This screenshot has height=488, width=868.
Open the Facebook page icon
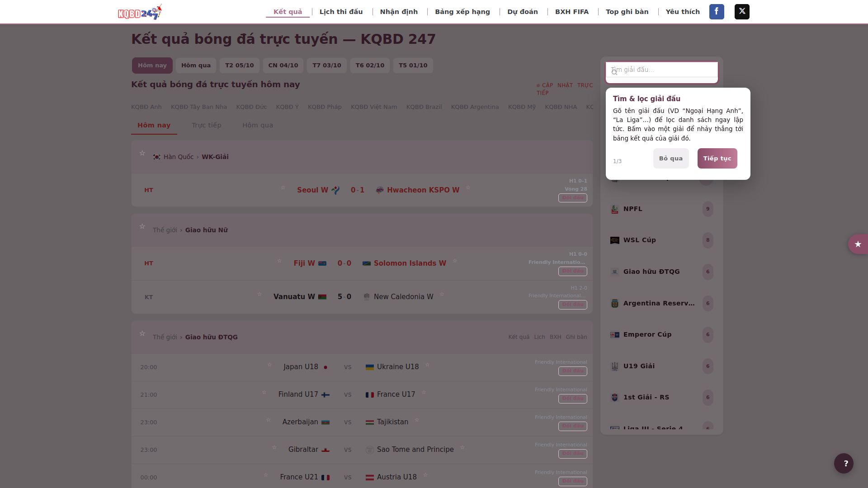pos(717,12)
